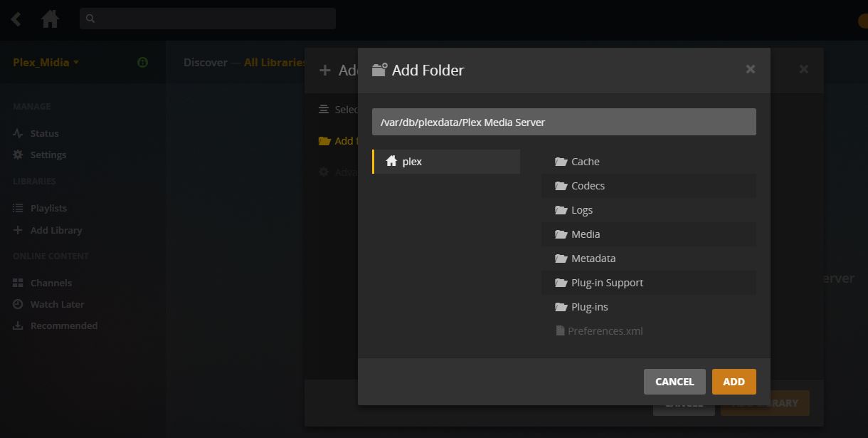Open the Logs folder

point(649,210)
